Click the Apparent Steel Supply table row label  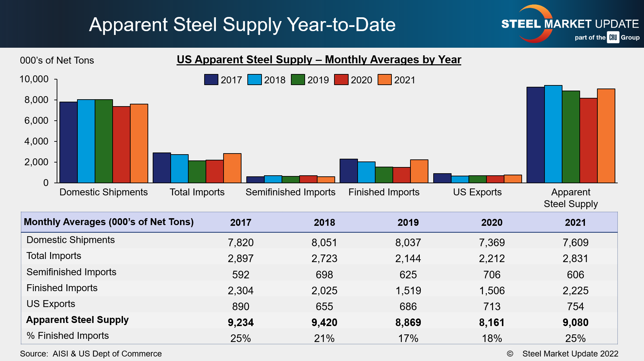tap(77, 320)
